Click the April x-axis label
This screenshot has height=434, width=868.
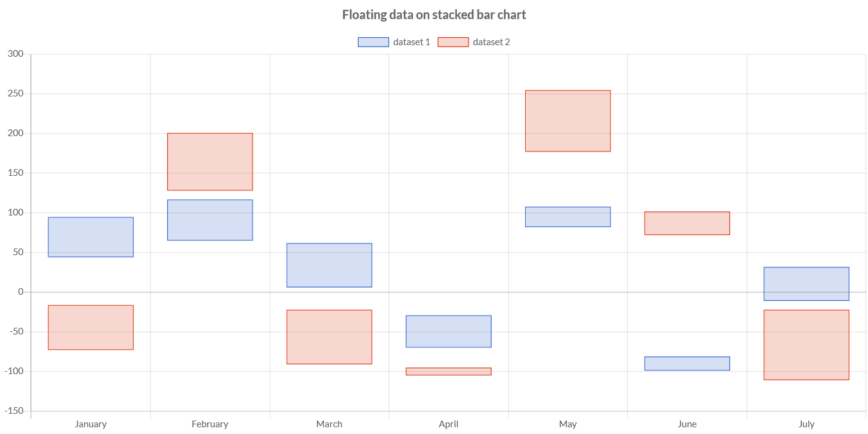click(x=448, y=424)
